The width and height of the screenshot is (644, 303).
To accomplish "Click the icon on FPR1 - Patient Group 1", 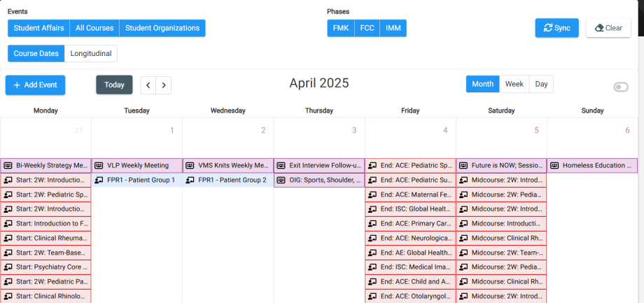I will (x=99, y=180).
